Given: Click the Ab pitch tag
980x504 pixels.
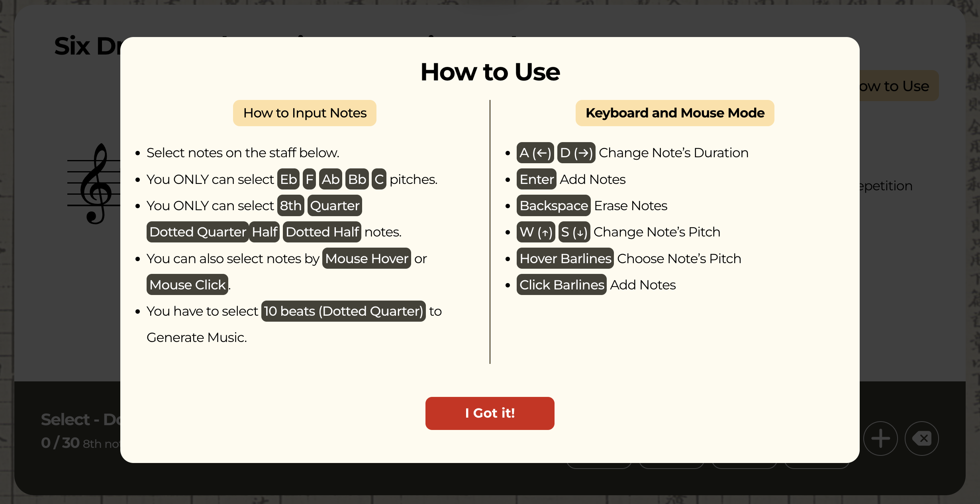Looking at the screenshot, I should (331, 179).
